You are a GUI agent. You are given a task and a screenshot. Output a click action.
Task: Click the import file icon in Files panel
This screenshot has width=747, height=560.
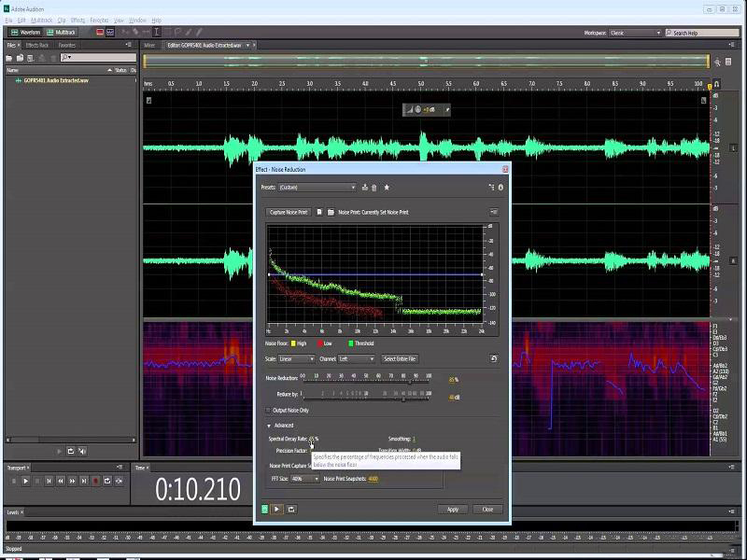coord(20,58)
